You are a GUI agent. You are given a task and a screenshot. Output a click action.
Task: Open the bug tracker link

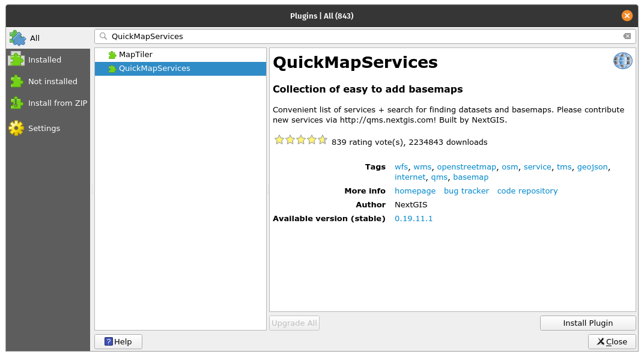[466, 191]
